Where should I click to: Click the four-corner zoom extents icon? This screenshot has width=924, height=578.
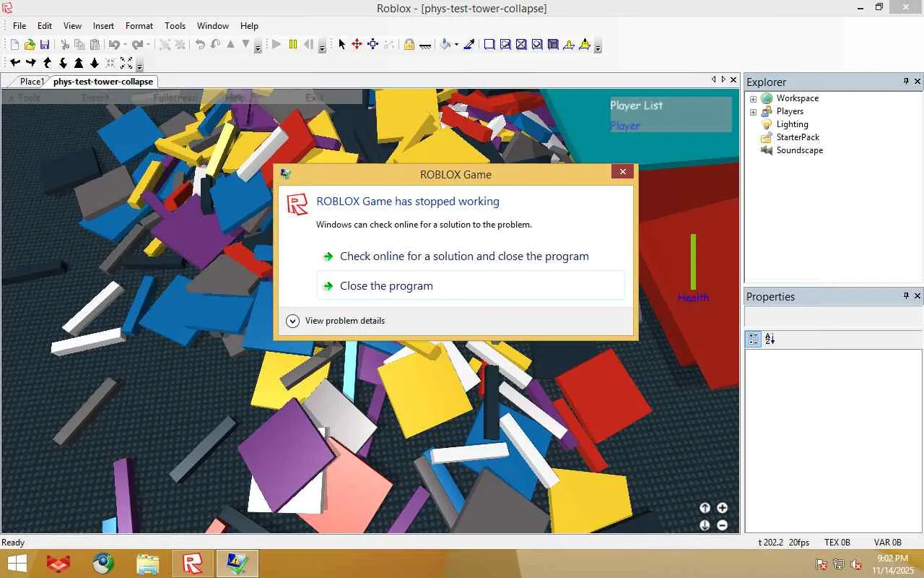click(x=126, y=63)
